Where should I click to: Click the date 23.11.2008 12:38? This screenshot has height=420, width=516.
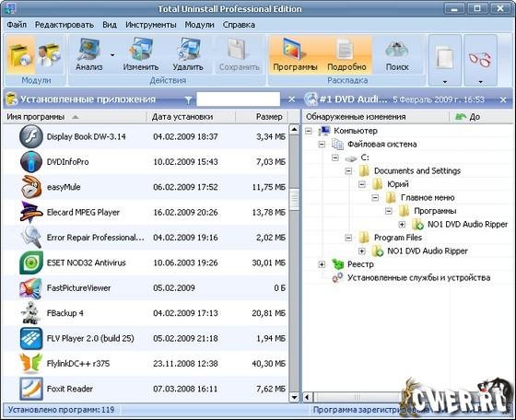[185, 364]
